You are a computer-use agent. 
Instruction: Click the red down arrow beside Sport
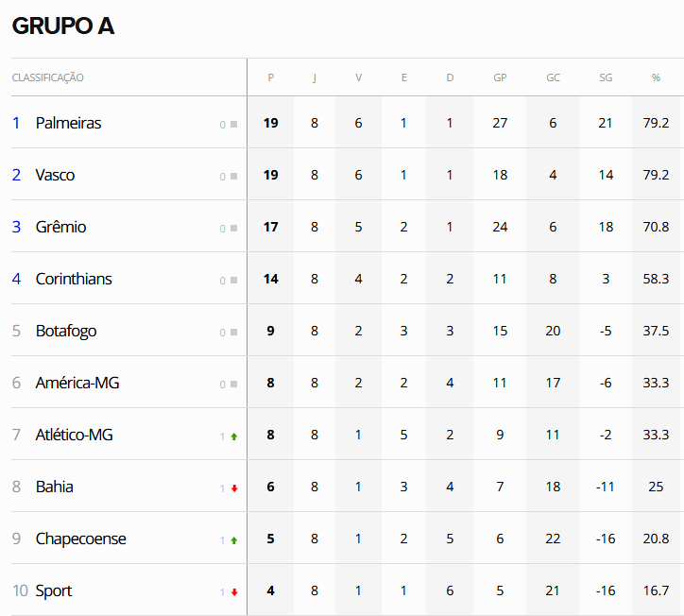233,592
